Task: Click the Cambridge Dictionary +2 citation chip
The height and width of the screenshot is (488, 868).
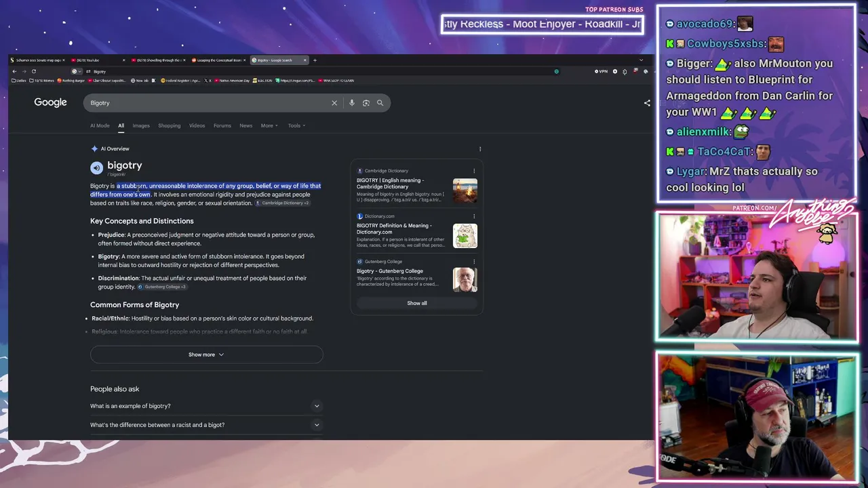Action: [x=283, y=203]
